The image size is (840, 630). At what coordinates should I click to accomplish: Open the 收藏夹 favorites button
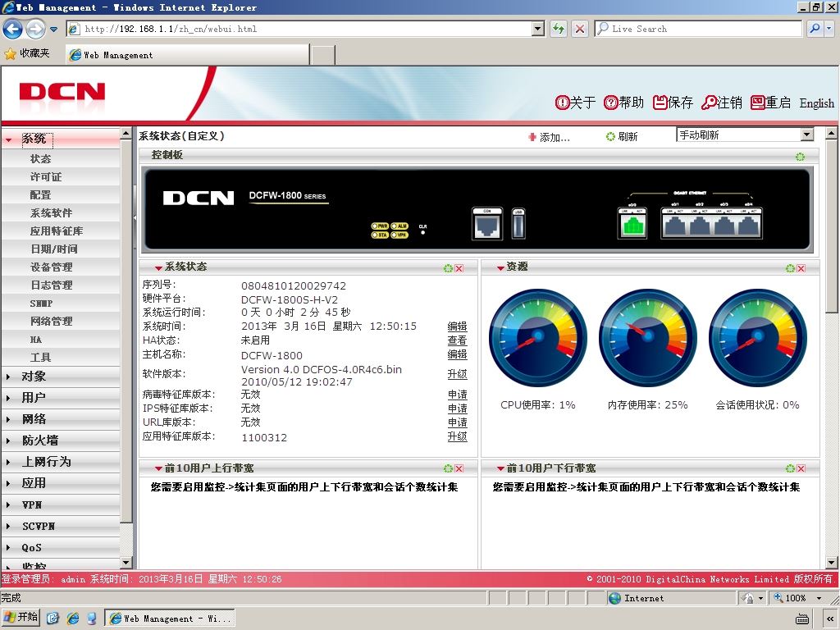tap(27, 53)
